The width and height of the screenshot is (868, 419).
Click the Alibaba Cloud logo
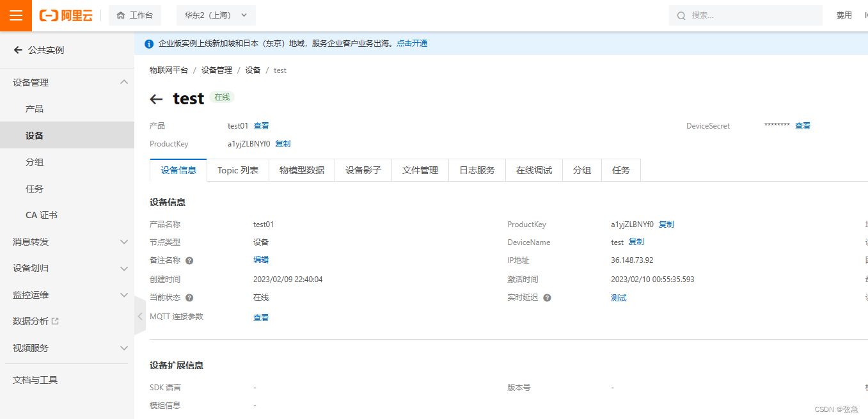(x=66, y=15)
